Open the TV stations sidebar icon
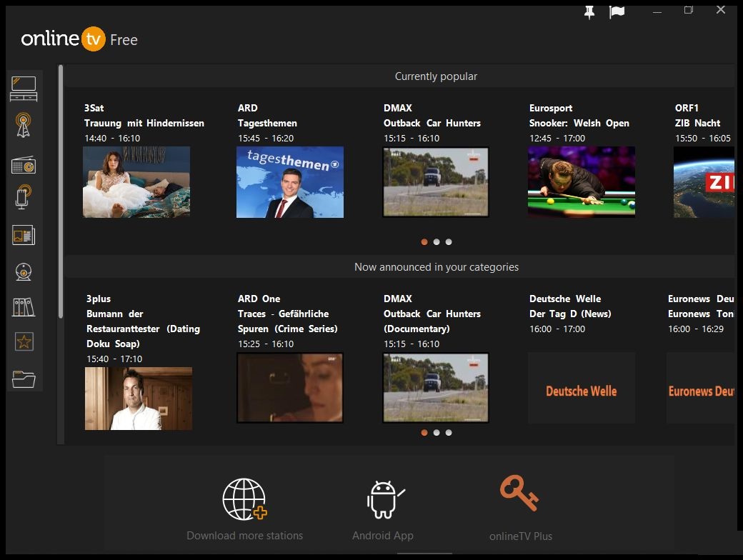 [24, 89]
